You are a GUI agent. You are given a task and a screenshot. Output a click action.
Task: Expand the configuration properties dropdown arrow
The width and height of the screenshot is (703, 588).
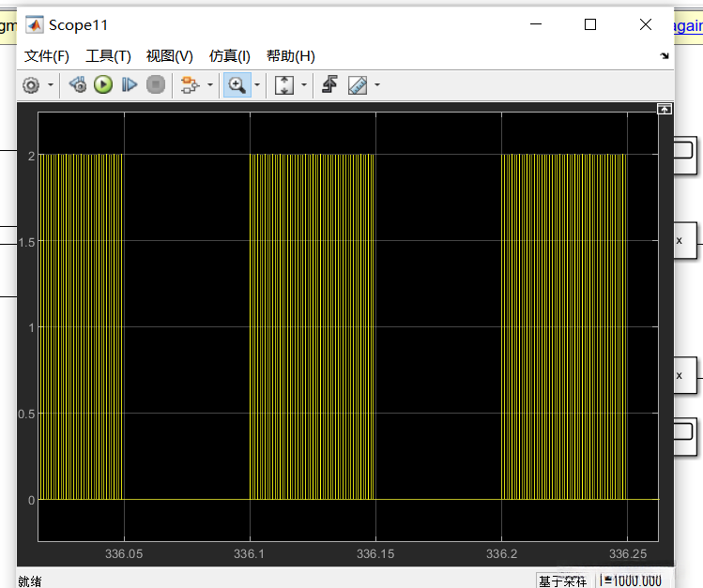(50, 85)
